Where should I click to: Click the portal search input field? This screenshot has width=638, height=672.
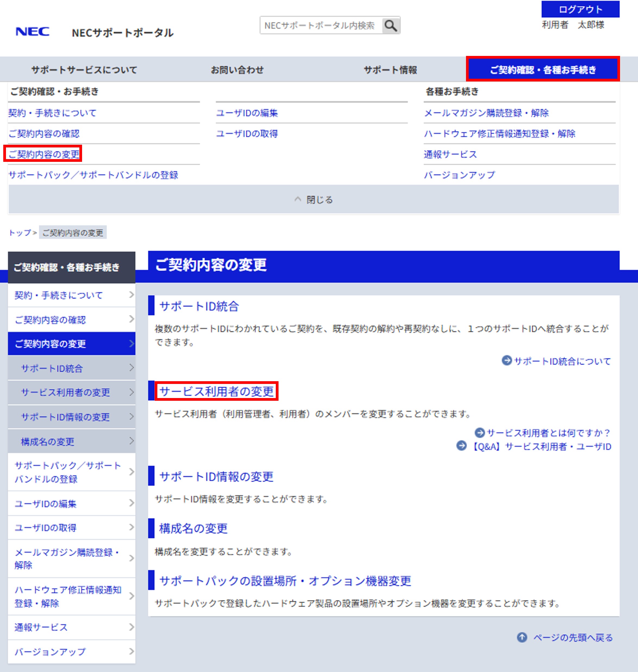click(320, 25)
